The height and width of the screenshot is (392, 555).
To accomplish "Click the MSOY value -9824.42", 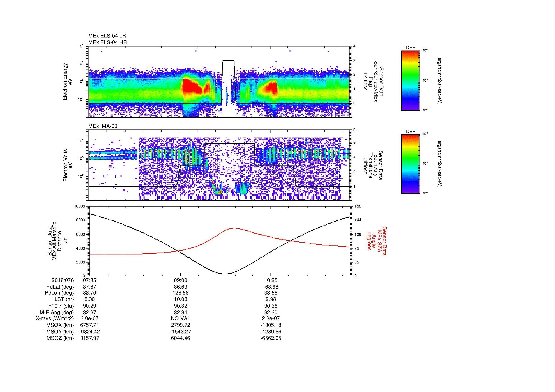I will point(90,332).
